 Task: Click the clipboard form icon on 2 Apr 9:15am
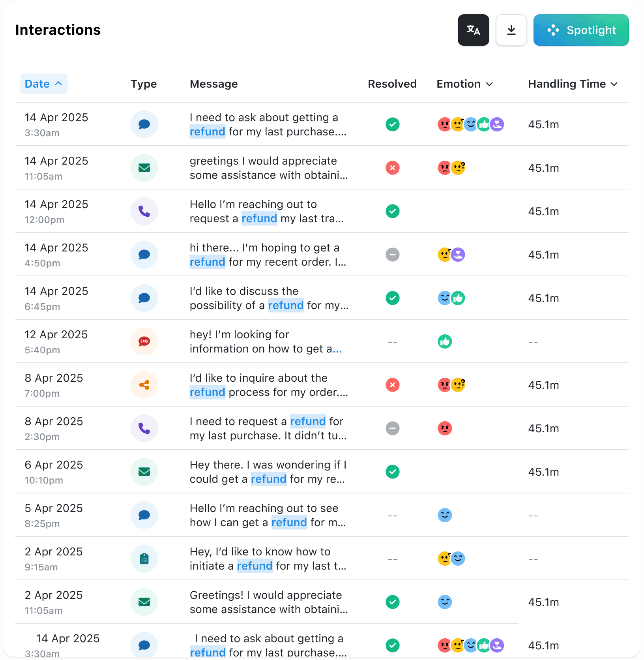[x=144, y=559]
